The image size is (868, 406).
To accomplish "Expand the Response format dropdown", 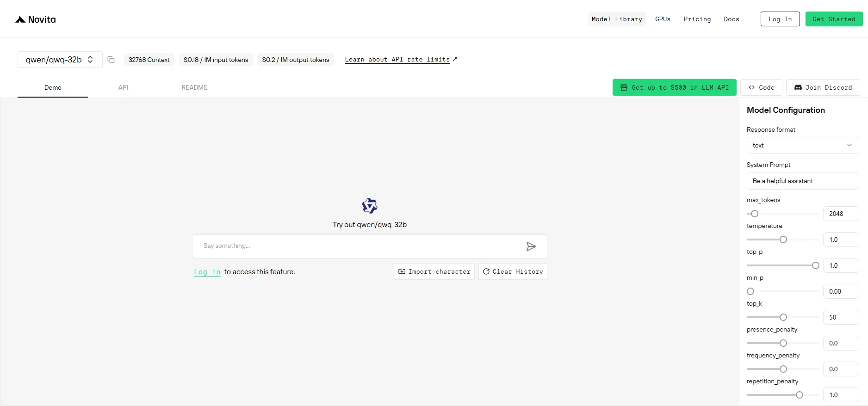I will click(x=803, y=145).
